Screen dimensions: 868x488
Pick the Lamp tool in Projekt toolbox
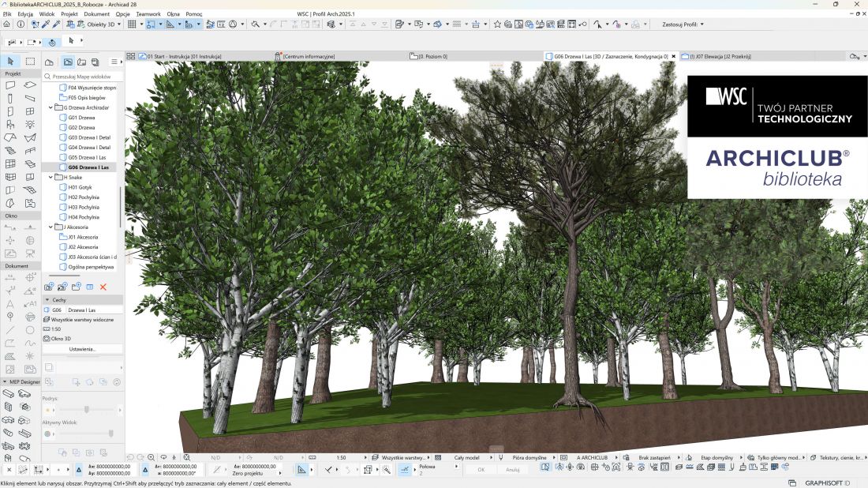tap(30, 125)
